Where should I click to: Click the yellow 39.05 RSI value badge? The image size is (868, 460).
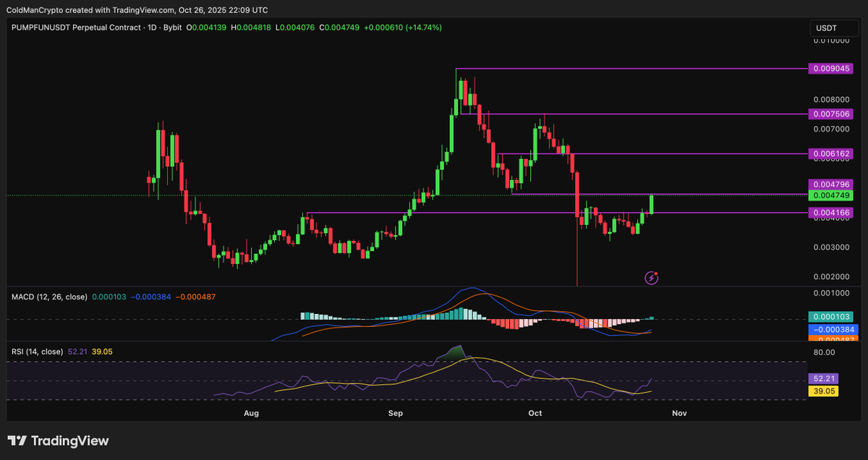pos(825,391)
